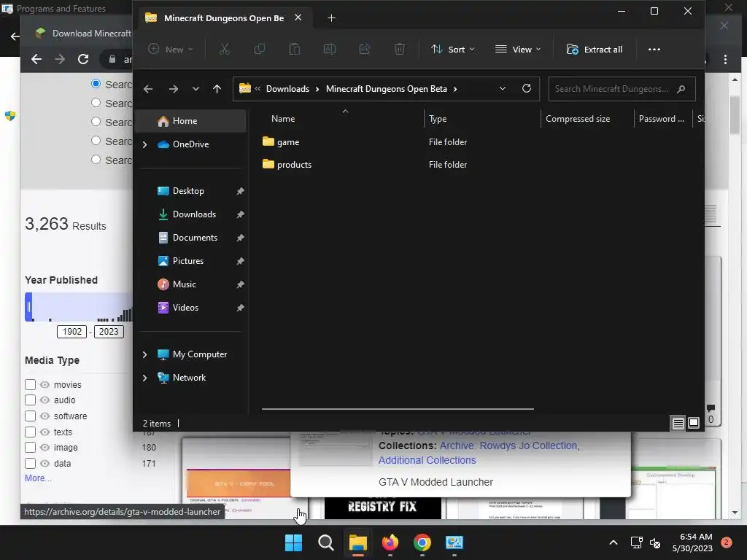Click Extract all button
Screen dimensions: 747x560
coord(594,49)
